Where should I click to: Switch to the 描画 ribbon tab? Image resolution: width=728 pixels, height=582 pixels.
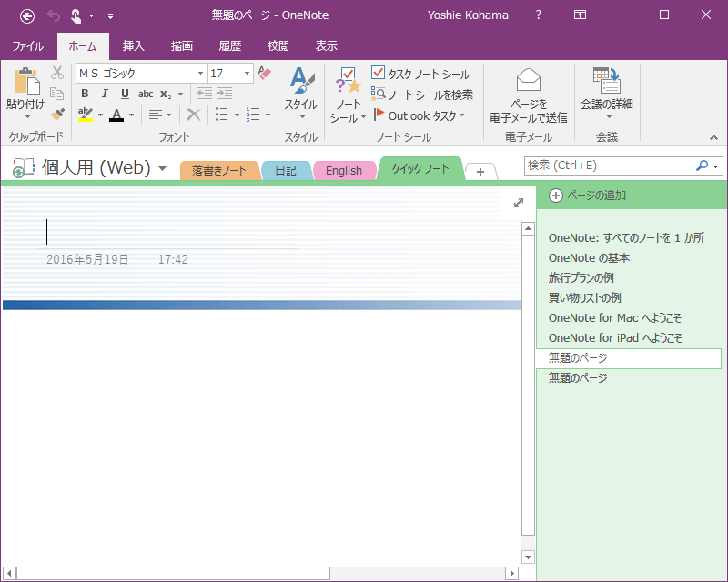coord(181,46)
